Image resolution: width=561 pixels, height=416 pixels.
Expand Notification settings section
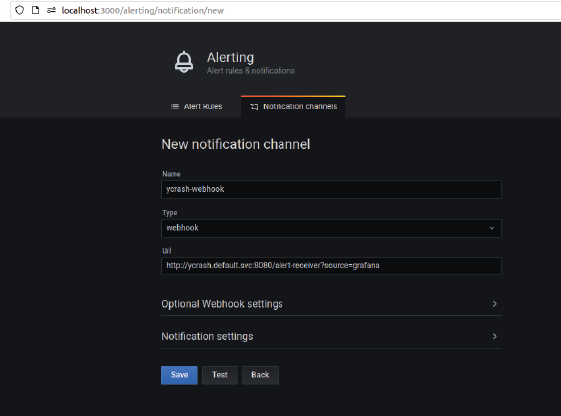pos(331,337)
